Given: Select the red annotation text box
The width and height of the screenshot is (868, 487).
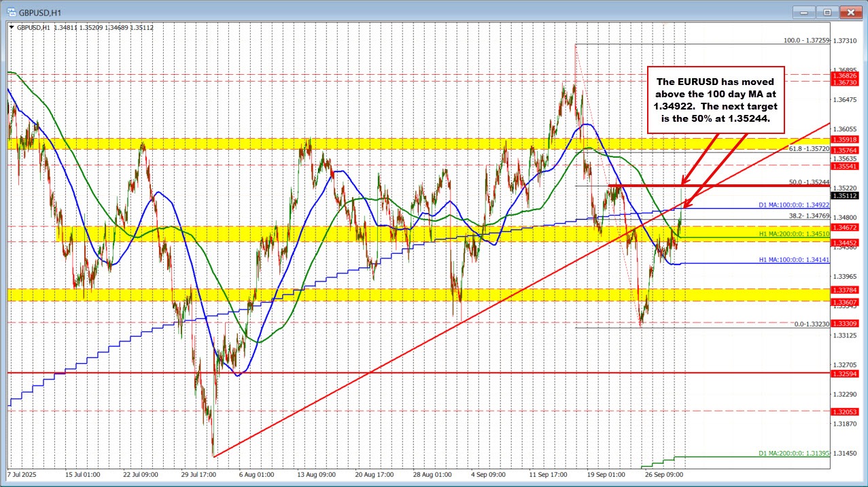Looking at the screenshot, I should [x=716, y=99].
